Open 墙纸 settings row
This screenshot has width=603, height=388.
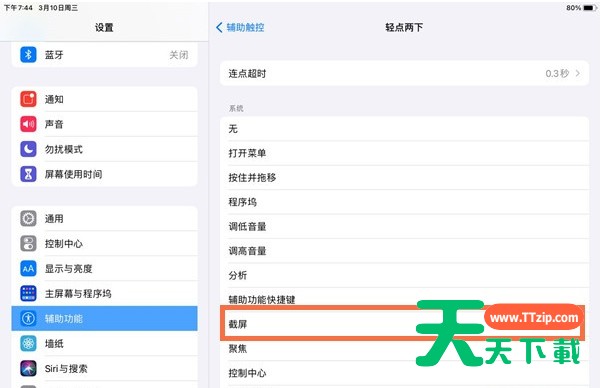click(x=104, y=343)
